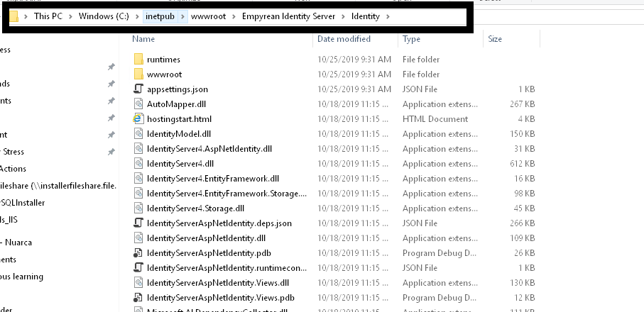Select the SQLInstaller item in navigation pane
This screenshot has width=644, height=312.
[22, 203]
